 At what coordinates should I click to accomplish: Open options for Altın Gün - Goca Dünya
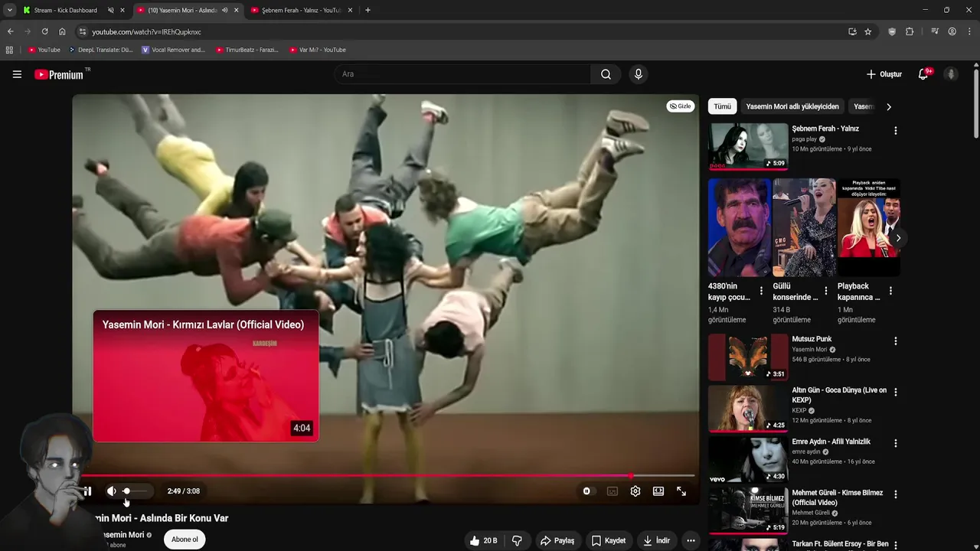[x=895, y=392]
